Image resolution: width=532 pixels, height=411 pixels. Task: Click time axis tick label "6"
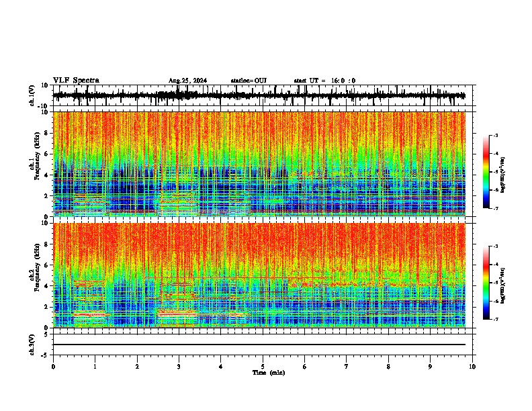pyautogui.click(x=305, y=367)
